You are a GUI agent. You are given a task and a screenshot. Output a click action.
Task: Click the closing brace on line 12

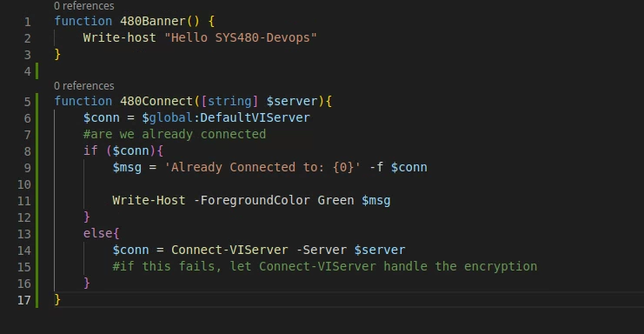point(87,217)
